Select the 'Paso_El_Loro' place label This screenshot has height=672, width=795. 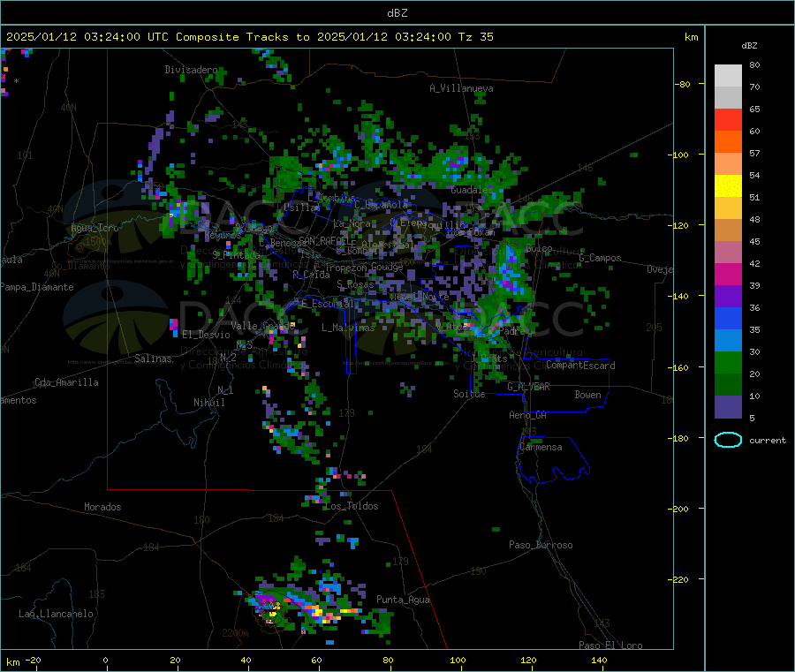[610, 646]
